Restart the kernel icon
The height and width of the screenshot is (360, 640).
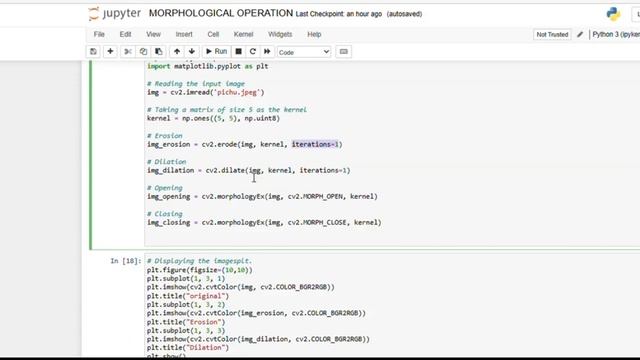pyautogui.click(x=253, y=51)
